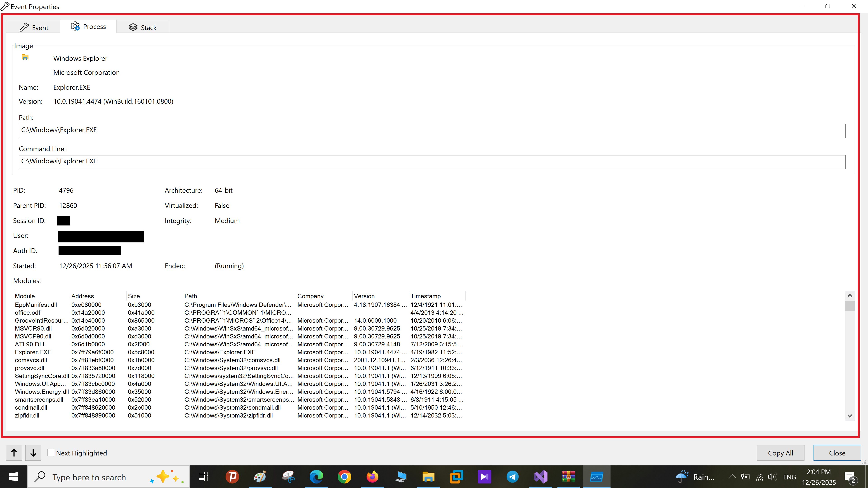Image resolution: width=868 pixels, height=488 pixels.
Task: Open File Explorer from the taskbar
Action: (x=428, y=477)
